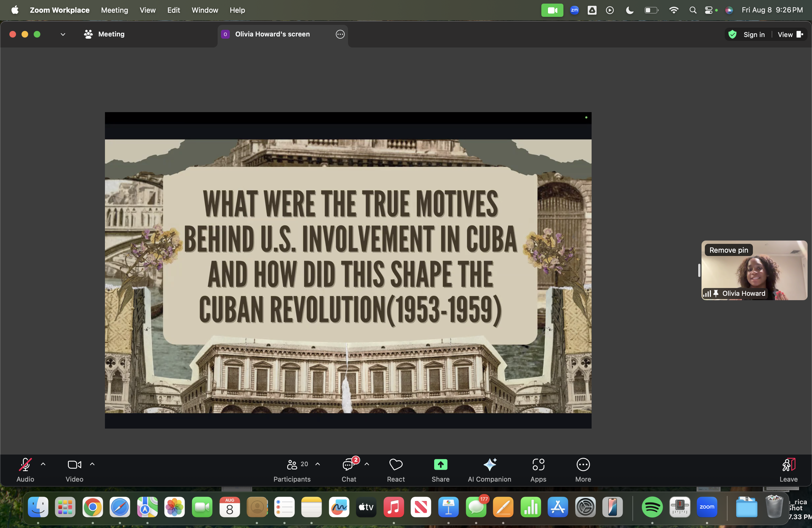This screenshot has height=528, width=812.
Task: Expand video options caret beside Video
Action: [x=92, y=464]
